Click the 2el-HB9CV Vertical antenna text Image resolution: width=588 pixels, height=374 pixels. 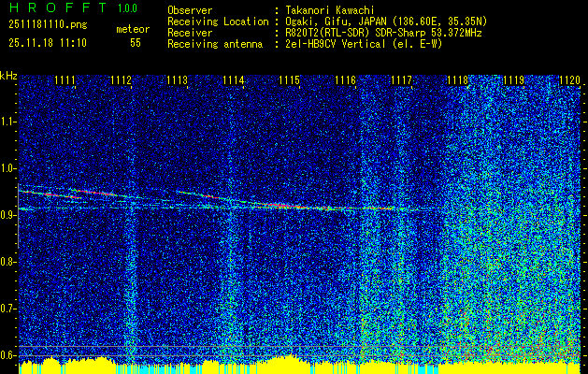[x=364, y=44]
